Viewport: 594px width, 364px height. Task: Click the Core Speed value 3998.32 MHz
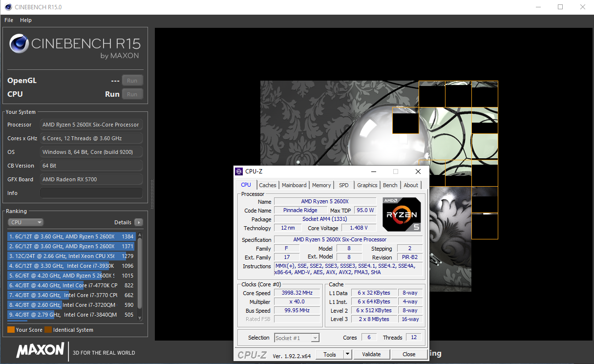(298, 293)
